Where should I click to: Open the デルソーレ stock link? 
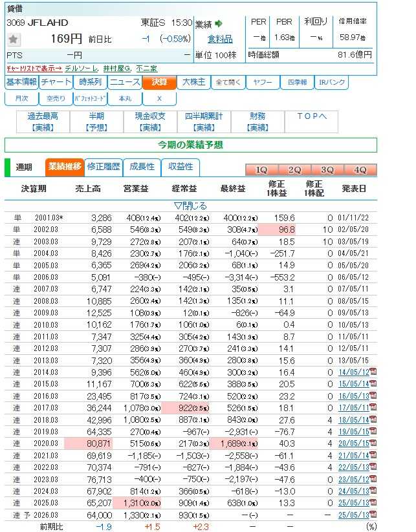(x=81, y=69)
